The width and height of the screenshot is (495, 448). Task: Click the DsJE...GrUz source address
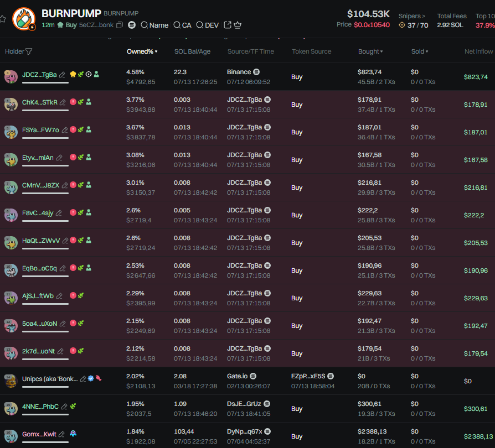coord(244,404)
